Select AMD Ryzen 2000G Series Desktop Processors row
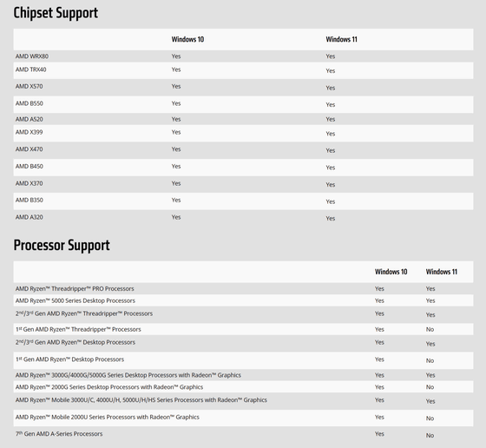 pyautogui.click(x=243, y=387)
